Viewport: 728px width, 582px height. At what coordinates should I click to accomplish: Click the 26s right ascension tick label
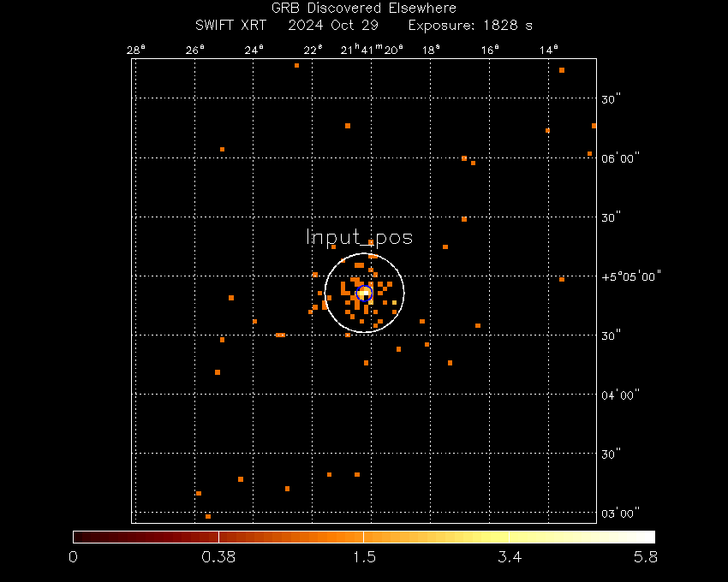(195, 50)
